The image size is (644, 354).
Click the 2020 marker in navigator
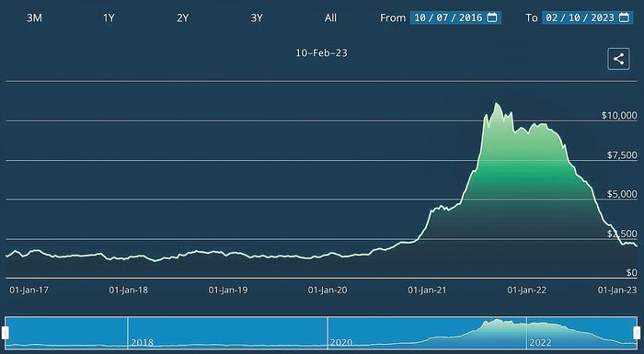[341, 342]
